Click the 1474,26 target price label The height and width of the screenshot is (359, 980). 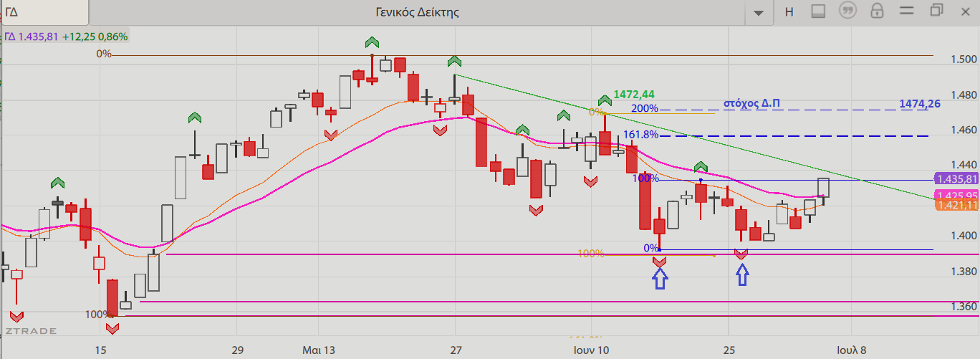(x=920, y=103)
